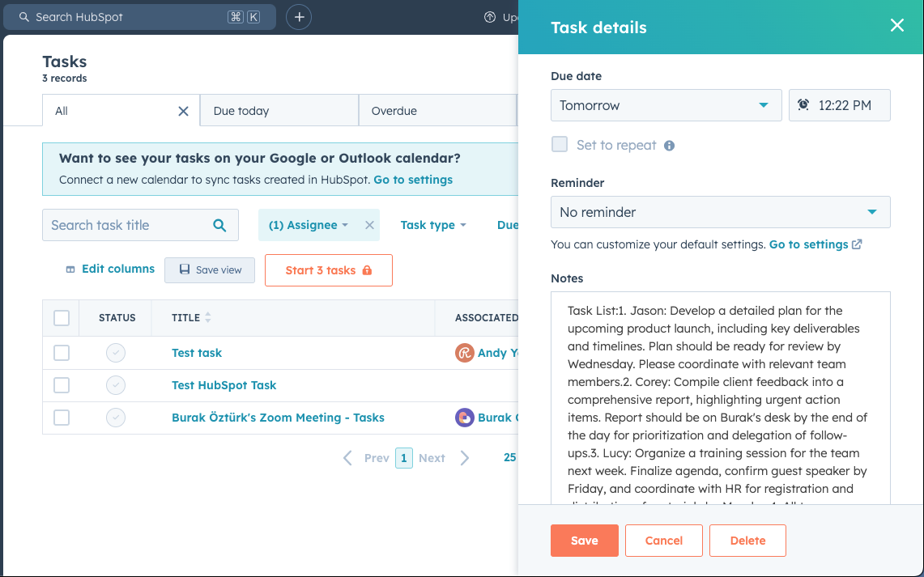
Task: Click Andy contact avatar icon
Action: (x=464, y=353)
